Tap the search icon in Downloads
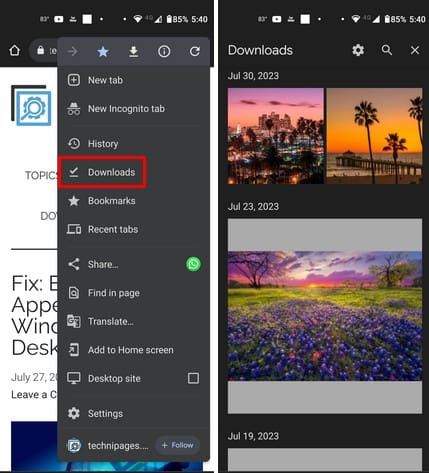Screen dimensions: 429x473 click(387, 50)
